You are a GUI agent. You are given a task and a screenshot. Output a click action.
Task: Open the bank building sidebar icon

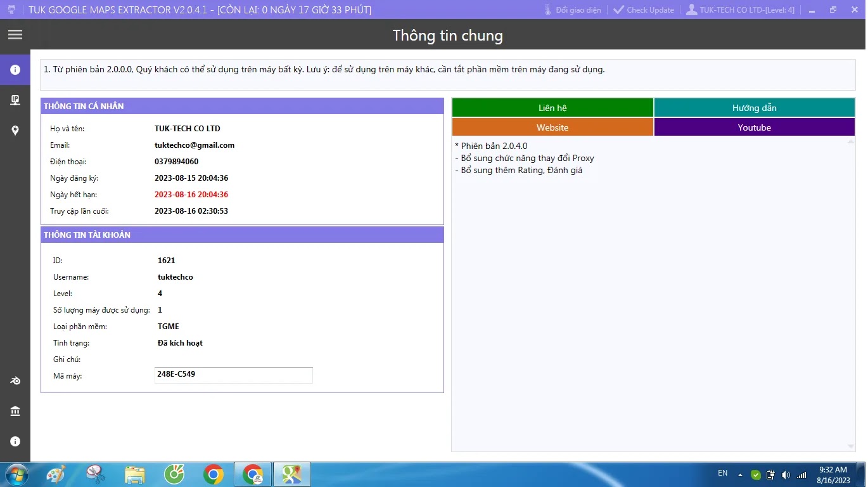15,412
